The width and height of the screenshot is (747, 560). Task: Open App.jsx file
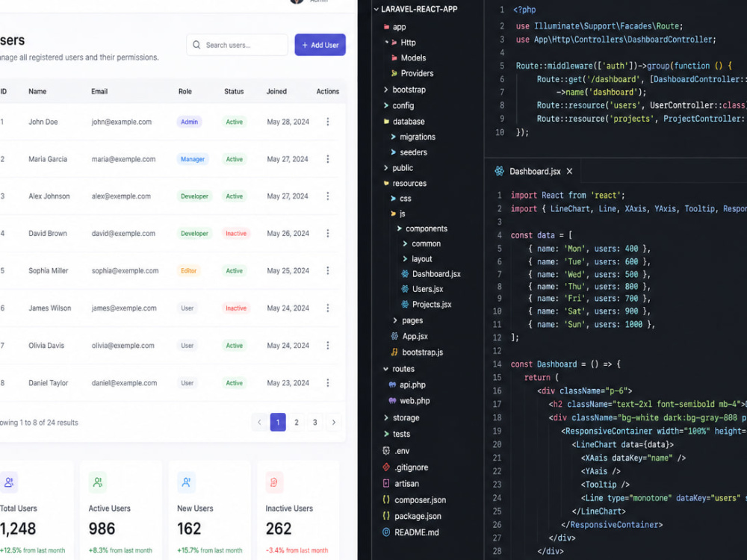coord(409,336)
